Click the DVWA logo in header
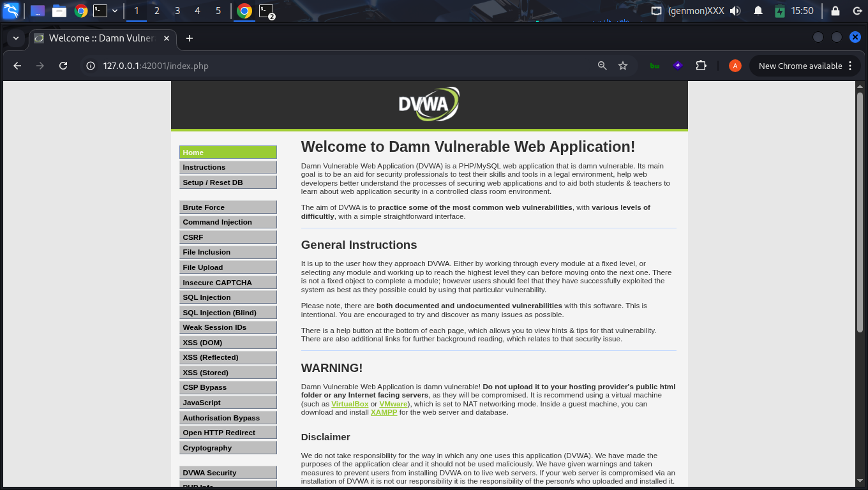868x490 pixels. 429,104
